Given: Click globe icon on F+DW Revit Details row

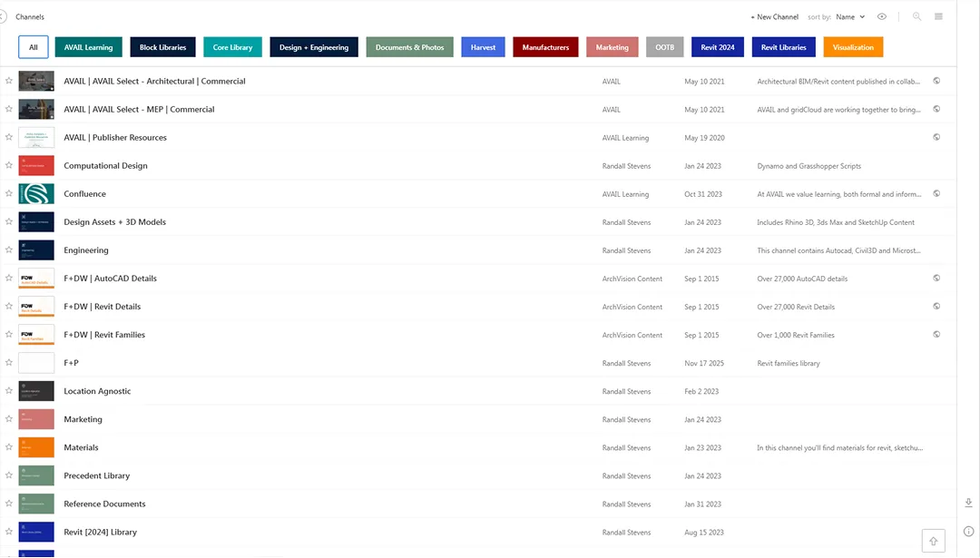Looking at the screenshot, I should (x=936, y=306).
